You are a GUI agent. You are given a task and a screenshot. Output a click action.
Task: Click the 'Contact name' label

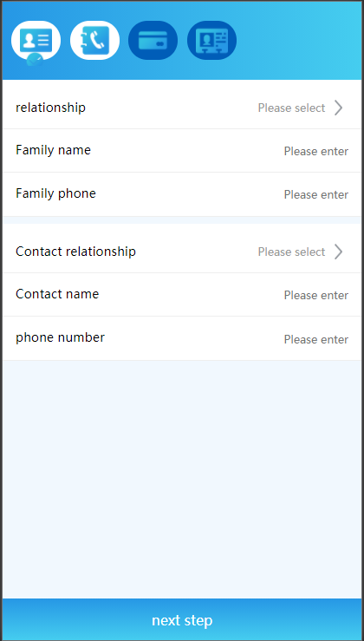(57, 294)
